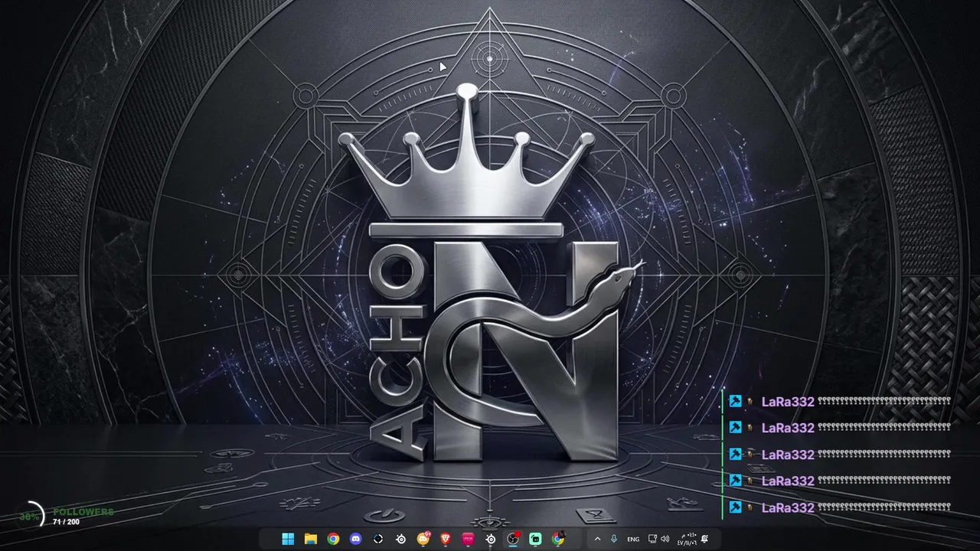Launch the Chrome icon beside File Explorer
980x551 pixels.
tap(333, 539)
